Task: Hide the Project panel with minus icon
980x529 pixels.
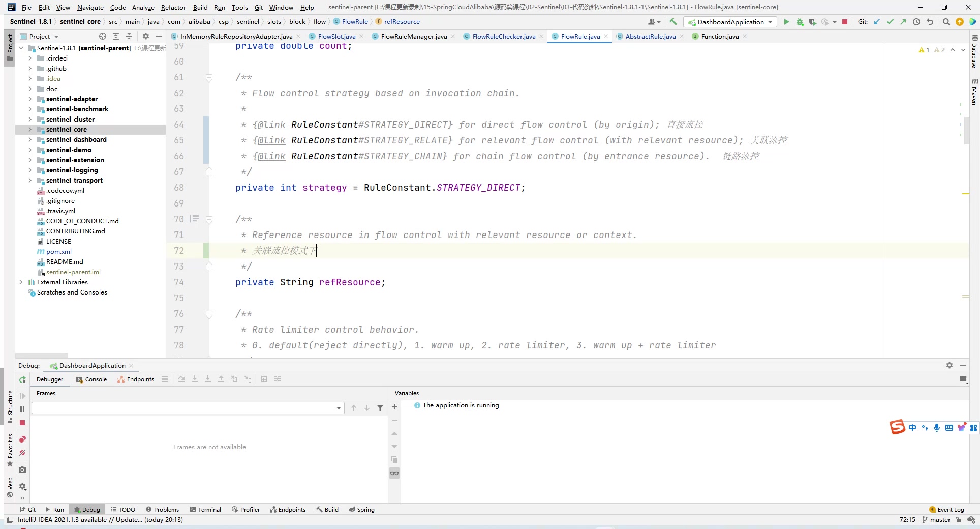Action: (159, 36)
